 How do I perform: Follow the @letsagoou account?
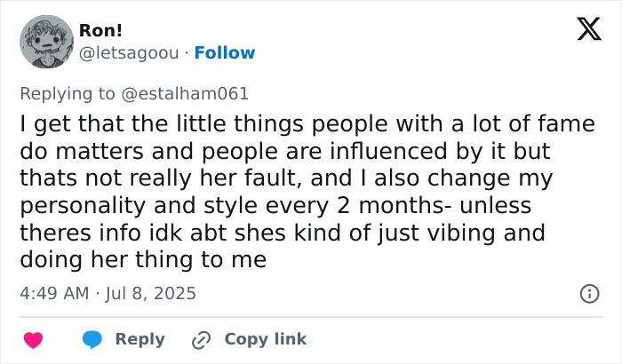click(224, 52)
